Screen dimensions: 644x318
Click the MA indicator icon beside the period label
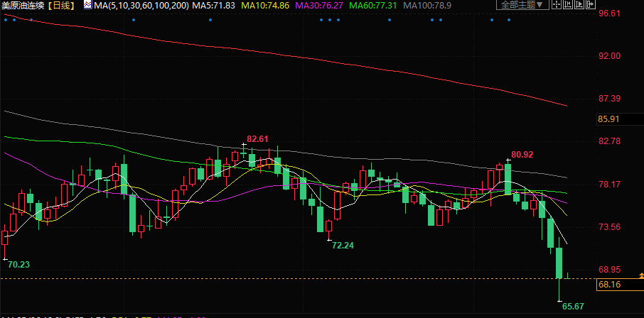tap(87, 5)
